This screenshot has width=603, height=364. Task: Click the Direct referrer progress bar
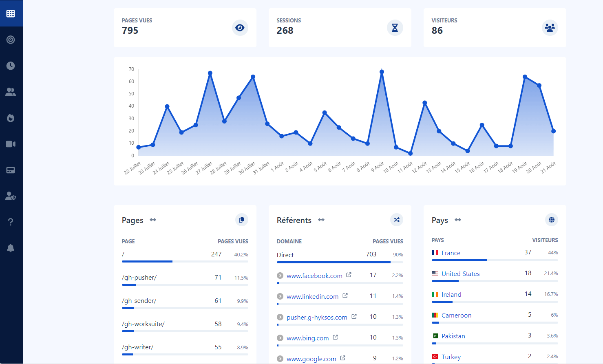[x=340, y=262]
